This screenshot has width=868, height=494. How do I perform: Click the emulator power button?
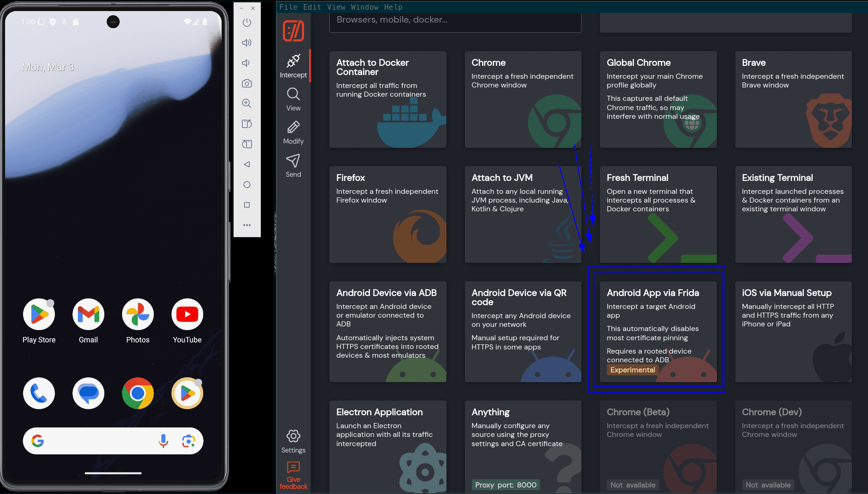coord(247,23)
